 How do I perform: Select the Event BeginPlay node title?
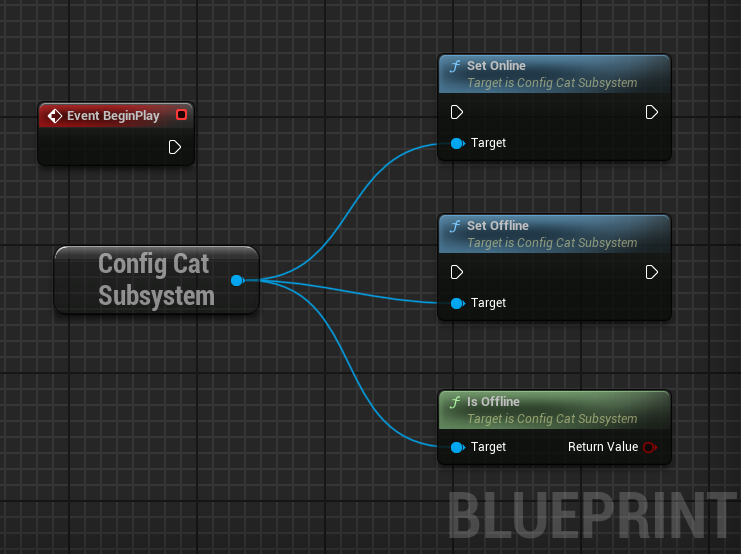tap(113, 116)
